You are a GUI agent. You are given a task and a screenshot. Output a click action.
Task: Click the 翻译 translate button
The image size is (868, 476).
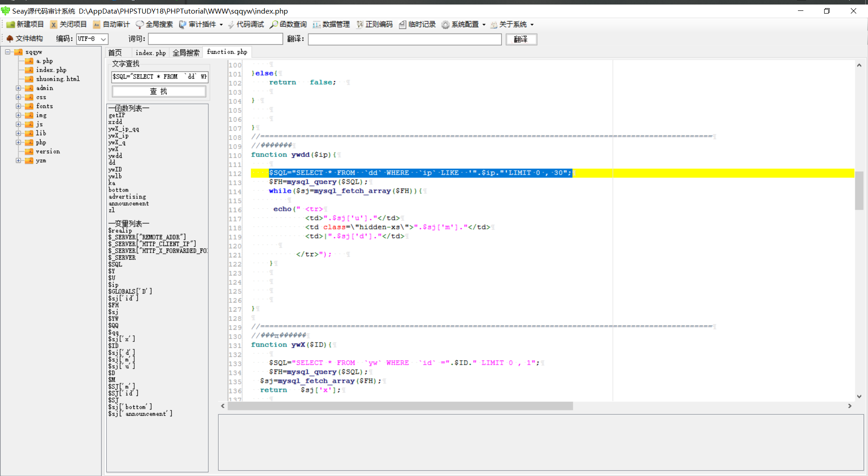[521, 39]
